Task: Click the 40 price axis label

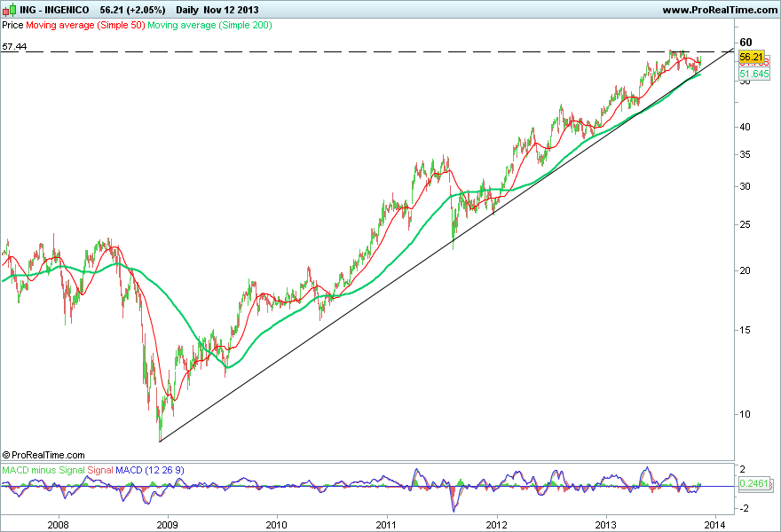Action: coord(745,127)
